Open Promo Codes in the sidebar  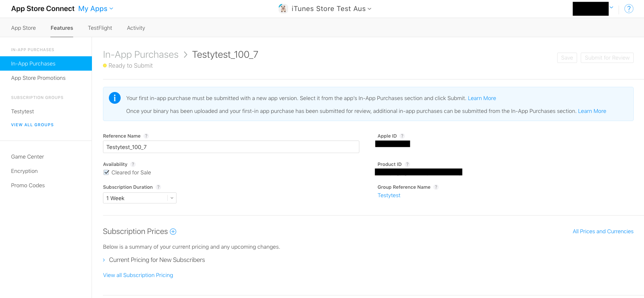click(x=28, y=185)
